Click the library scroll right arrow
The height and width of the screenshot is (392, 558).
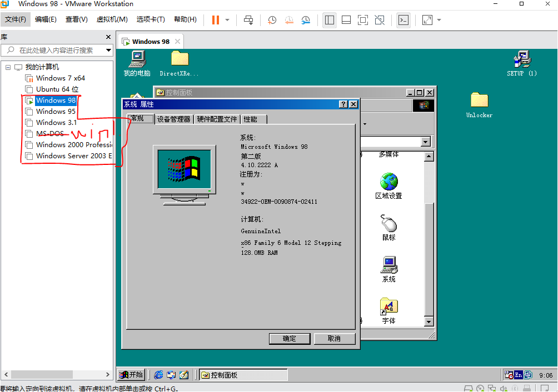pos(107,375)
